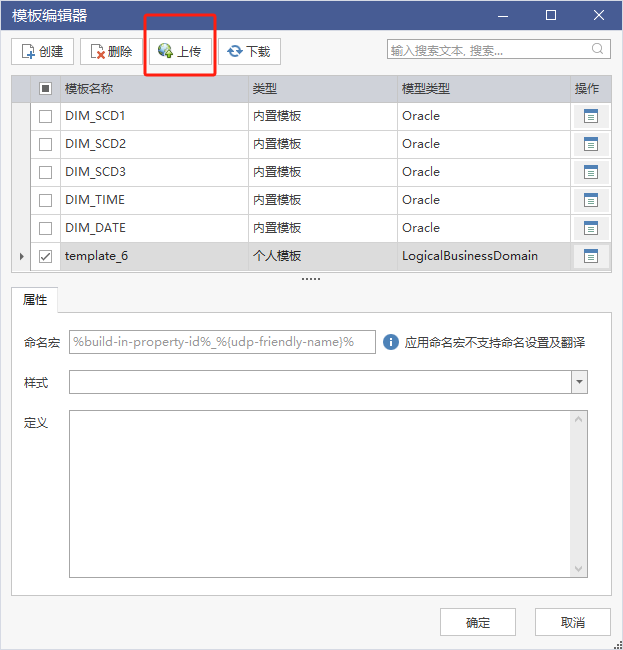
Task: Click inside the 样式 combo box field
Action: (x=320, y=382)
